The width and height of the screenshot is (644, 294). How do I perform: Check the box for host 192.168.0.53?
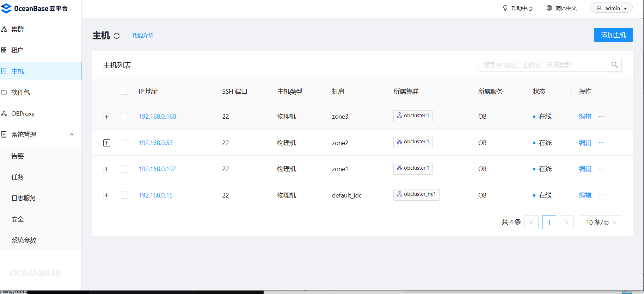[x=124, y=143]
